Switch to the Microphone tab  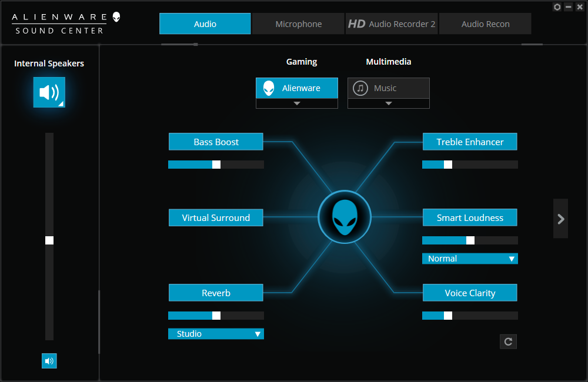[299, 24]
